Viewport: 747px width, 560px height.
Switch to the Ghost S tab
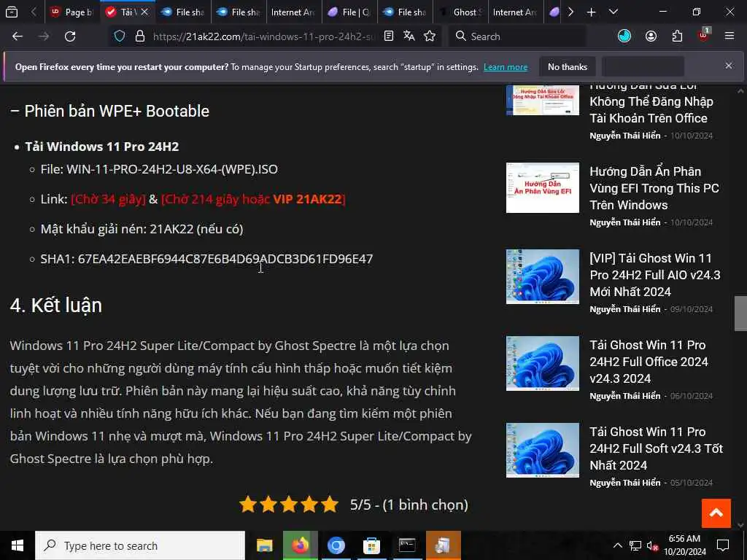pyautogui.click(x=460, y=12)
